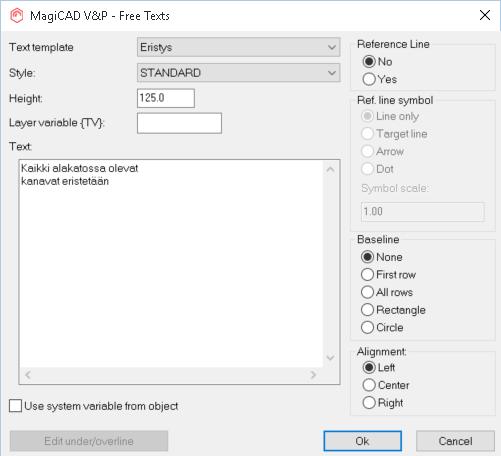The height and width of the screenshot is (456, 501).
Task: Select Rectangle baseline option
Action: click(393, 310)
